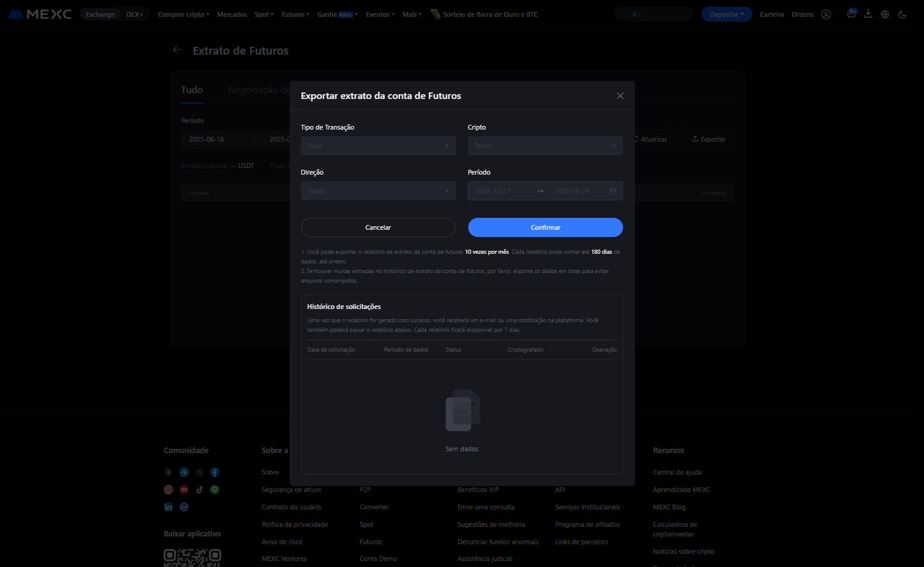Click the download app icon in header
The width and height of the screenshot is (924, 567).
point(868,14)
